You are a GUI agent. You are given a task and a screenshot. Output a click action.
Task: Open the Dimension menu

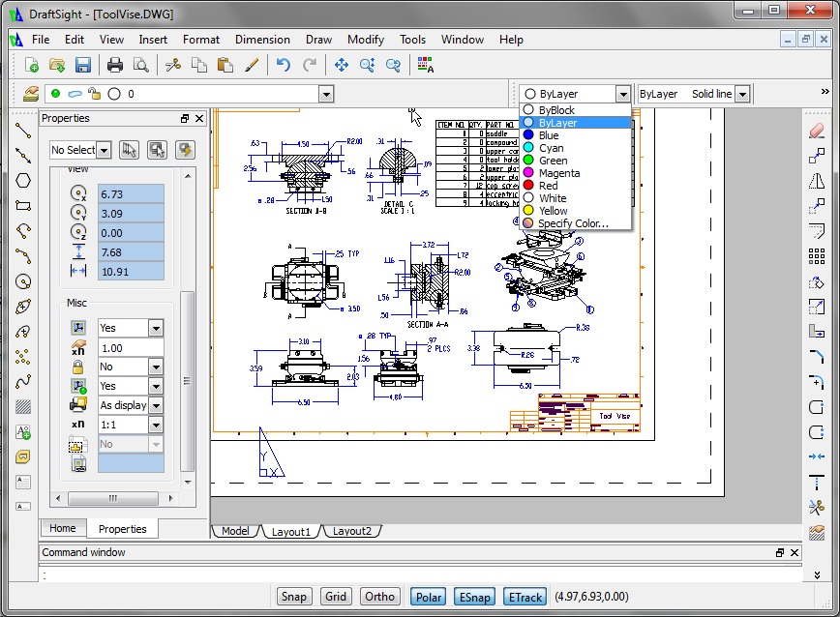[262, 40]
